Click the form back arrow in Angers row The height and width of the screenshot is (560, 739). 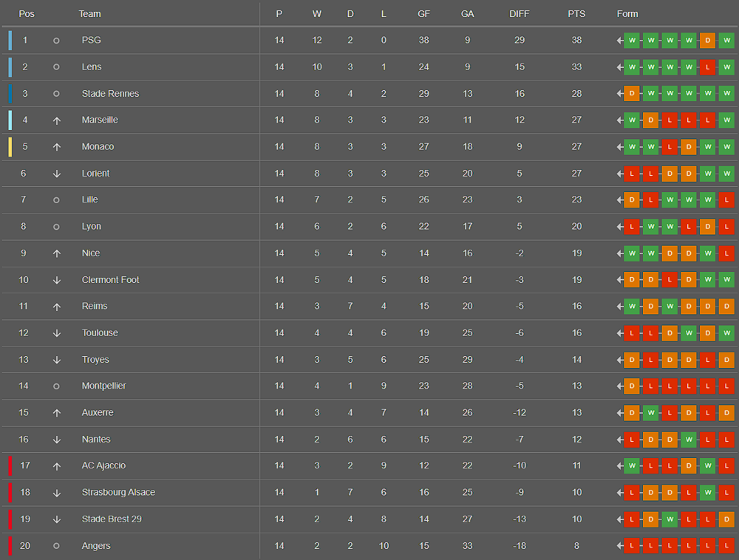[x=620, y=546]
